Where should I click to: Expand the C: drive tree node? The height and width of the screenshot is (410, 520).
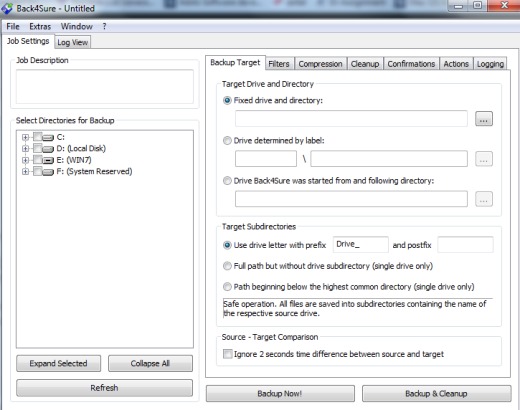[25, 137]
